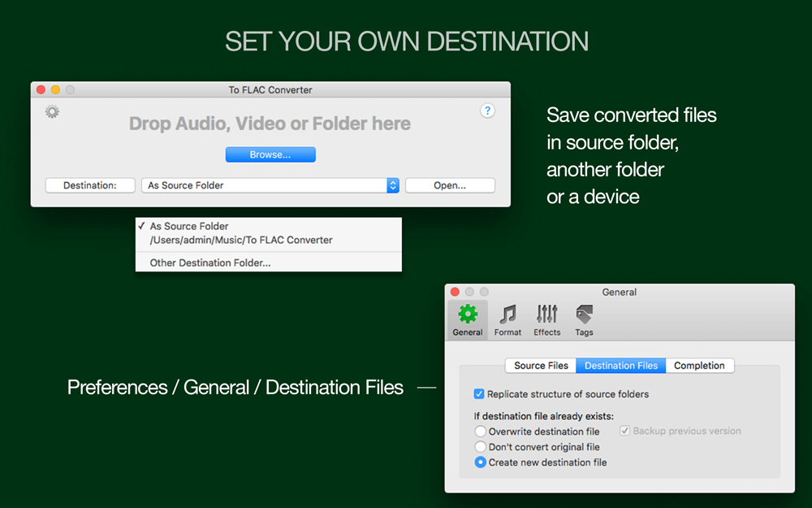This screenshot has height=508, width=812.
Task: Click the Destination: button
Action: coord(90,185)
